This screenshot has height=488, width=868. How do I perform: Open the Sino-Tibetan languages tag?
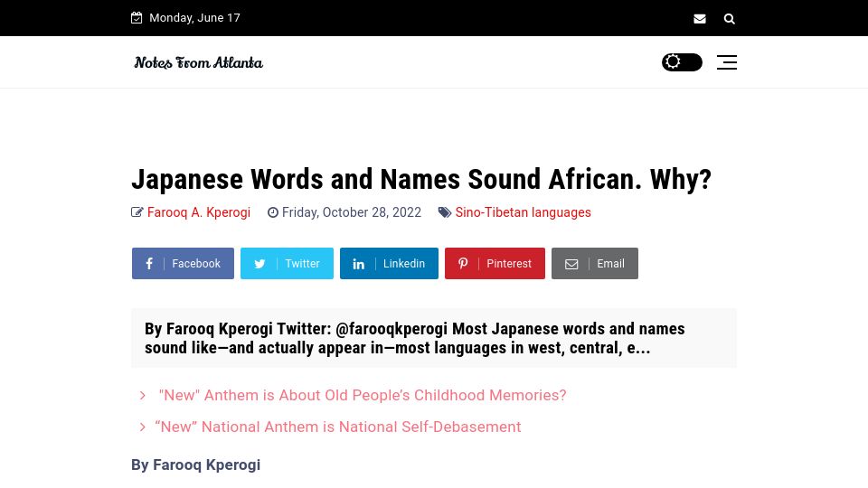pos(524,212)
